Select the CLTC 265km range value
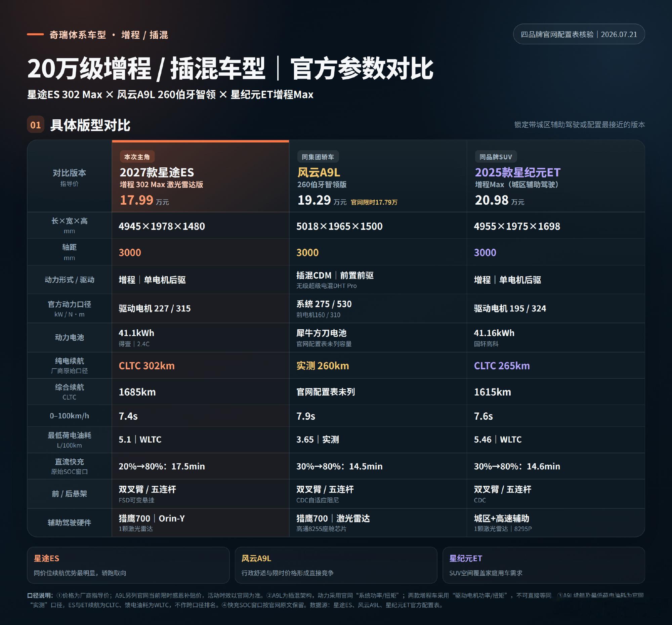 point(502,366)
